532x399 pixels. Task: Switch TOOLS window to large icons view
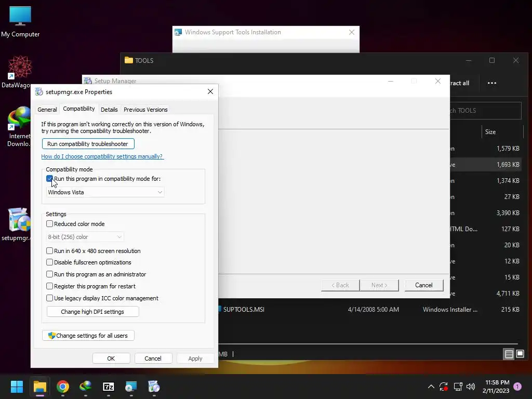pyautogui.click(x=520, y=354)
